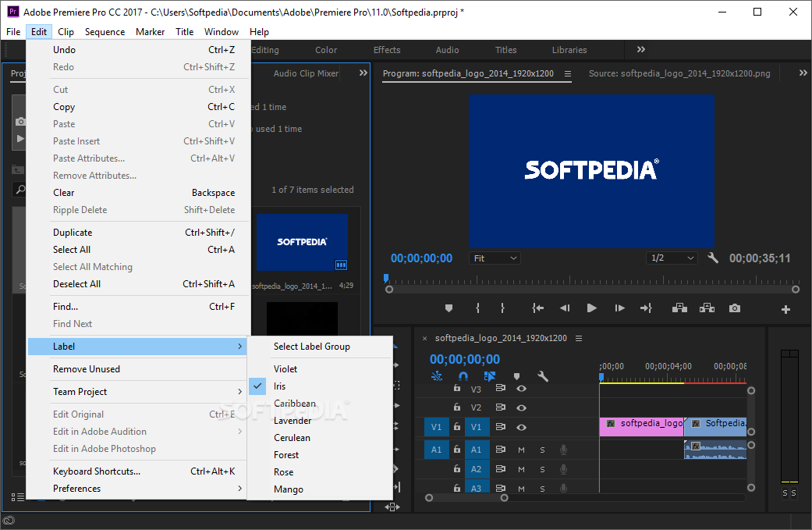Image resolution: width=812 pixels, height=530 pixels.
Task: Choose Duplicate from the Edit menu
Action: (x=138, y=233)
